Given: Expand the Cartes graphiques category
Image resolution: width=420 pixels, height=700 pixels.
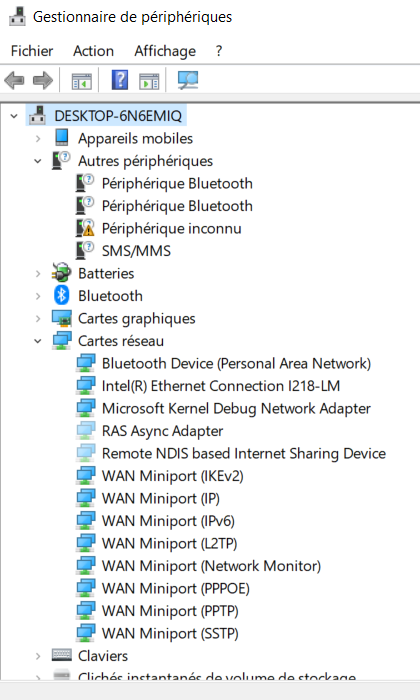Looking at the screenshot, I should (38, 319).
